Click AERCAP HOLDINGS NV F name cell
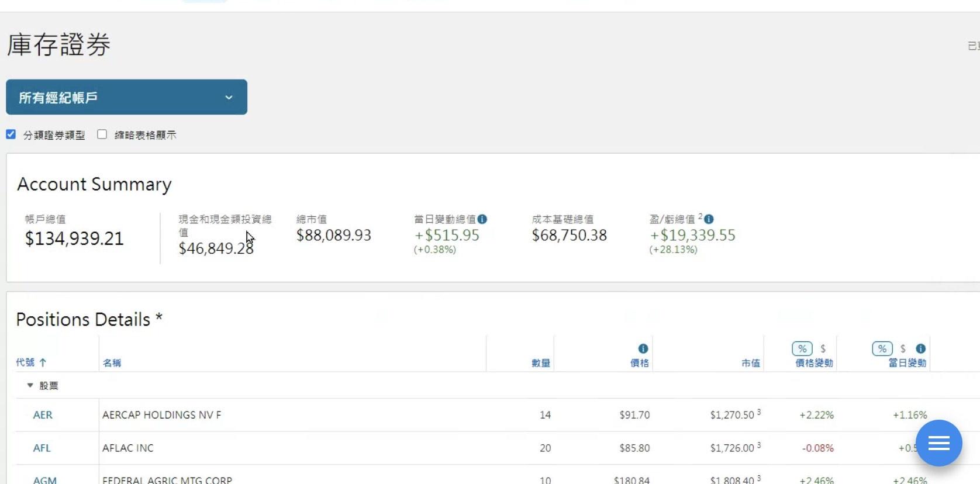 (x=162, y=415)
